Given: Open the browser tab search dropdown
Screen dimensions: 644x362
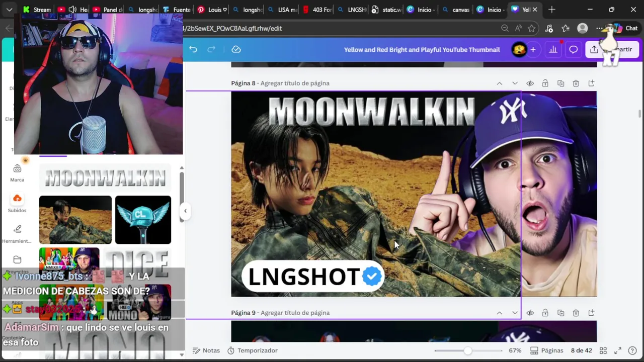Looking at the screenshot, I should pyautogui.click(x=10, y=10).
